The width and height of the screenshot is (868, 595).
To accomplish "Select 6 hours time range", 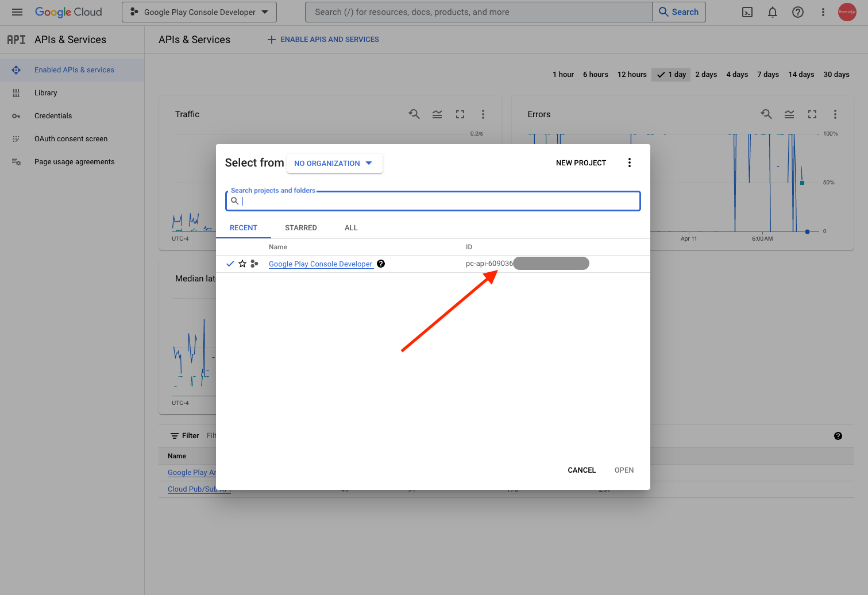I will coord(595,75).
